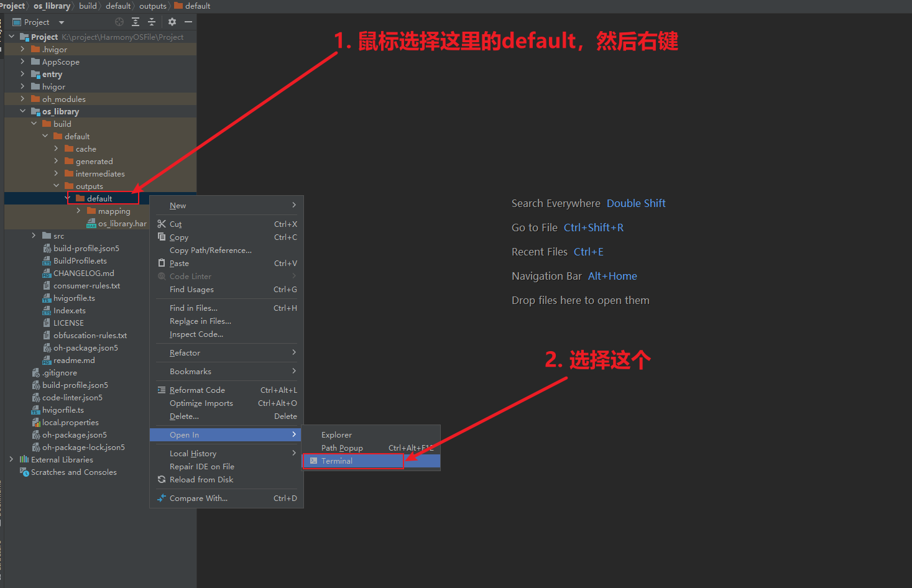Click the oh-package-lock.json5 file icon

[35, 447]
